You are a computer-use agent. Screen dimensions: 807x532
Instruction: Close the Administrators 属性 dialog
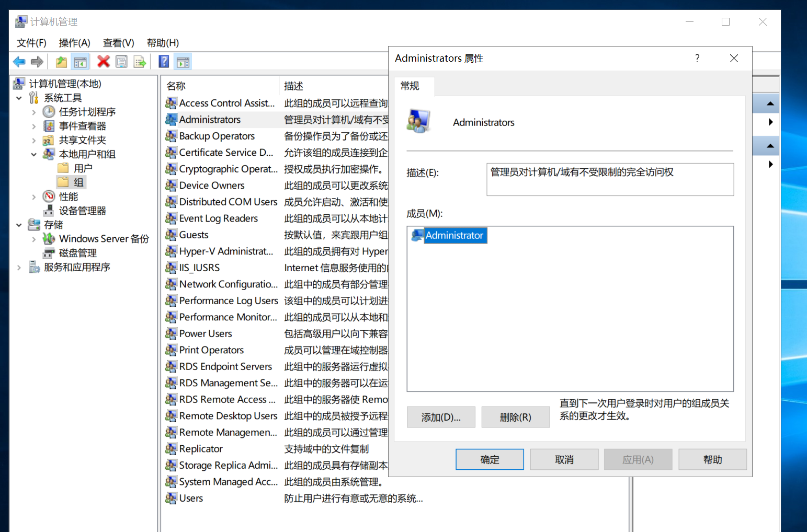click(734, 58)
